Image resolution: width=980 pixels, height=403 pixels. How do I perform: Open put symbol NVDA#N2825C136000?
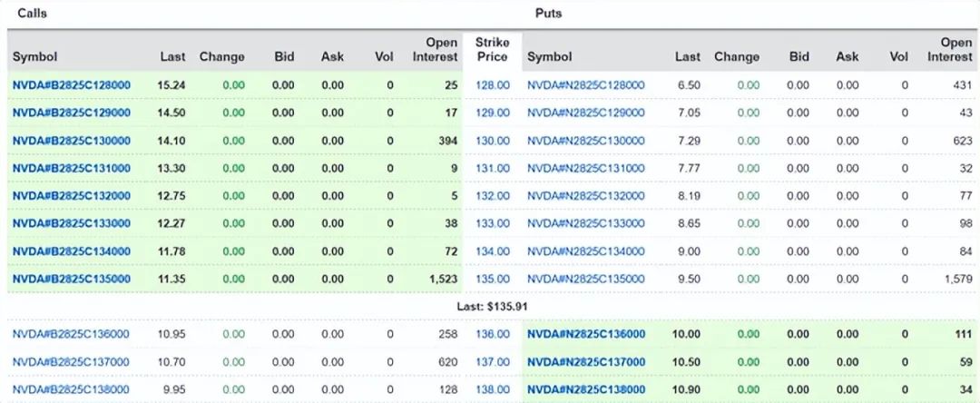pyautogui.click(x=586, y=334)
